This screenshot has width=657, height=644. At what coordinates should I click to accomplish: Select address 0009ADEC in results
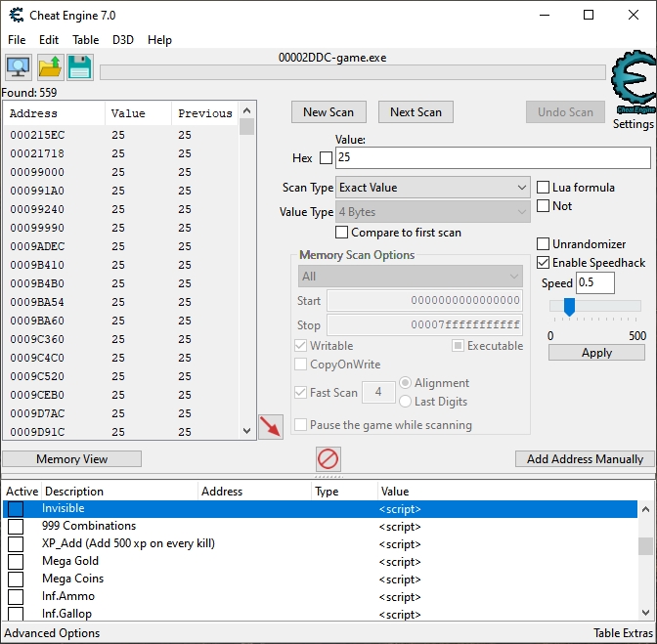(x=37, y=246)
